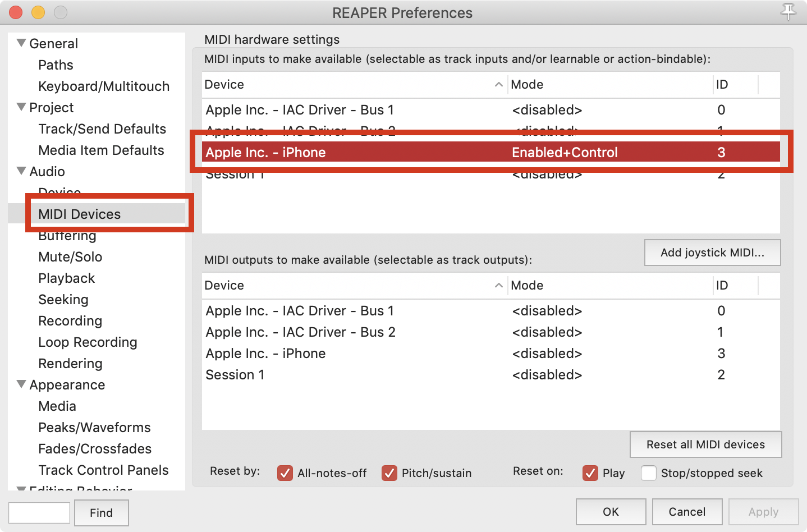Select output row Apple Inc. - IAC Driver - Bus 2
Viewport: 807px width, 532px height.
[491, 332]
